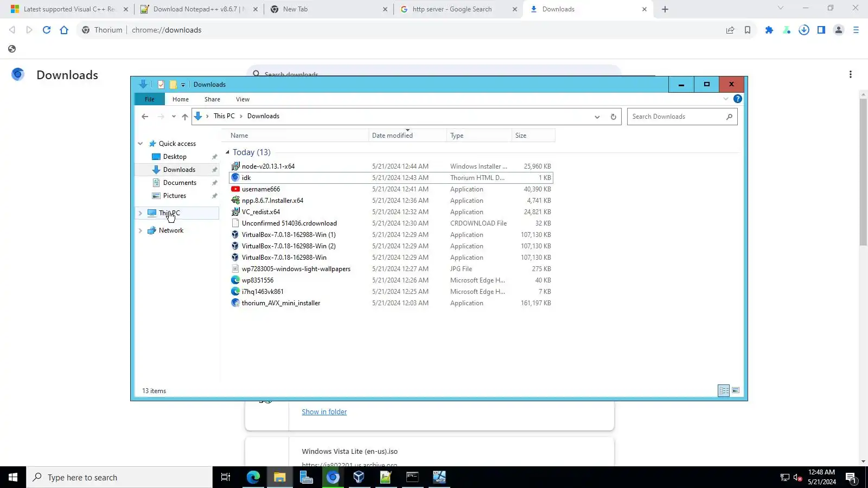
Task: Go to the browser home page
Action: coord(64,30)
